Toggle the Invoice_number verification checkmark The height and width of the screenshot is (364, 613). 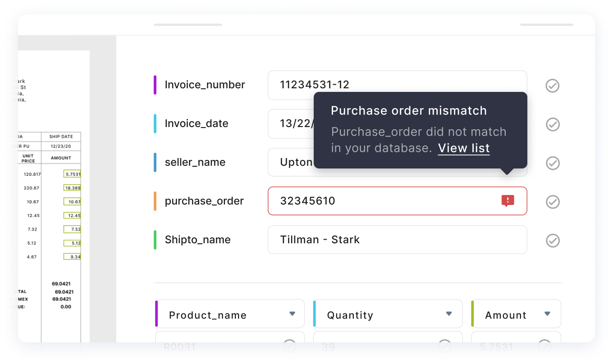coord(552,86)
